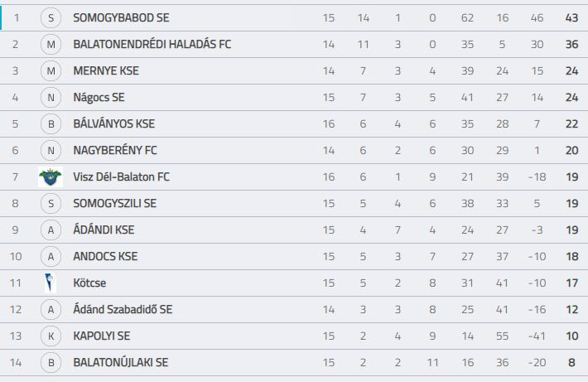Click the SOMOGYBABOD SE 'S' team badge
This screenshot has height=382, width=588.
pyautogui.click(x=51, y=17)
